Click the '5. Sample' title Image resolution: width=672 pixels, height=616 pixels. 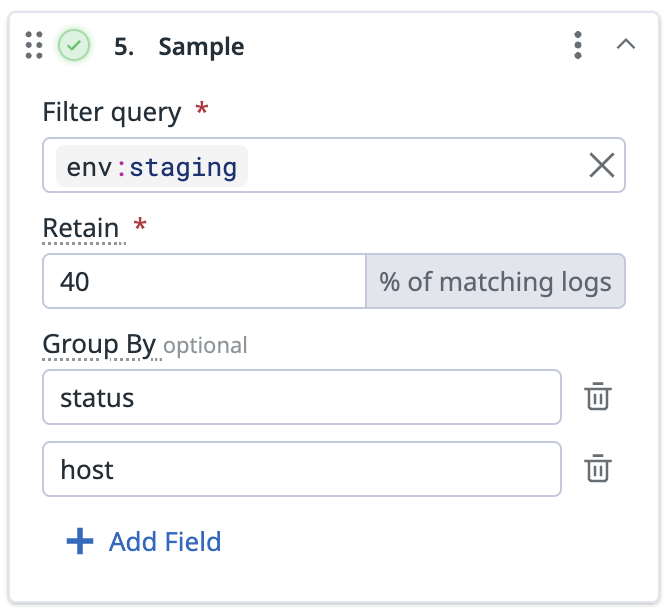[x=179, y=46]
